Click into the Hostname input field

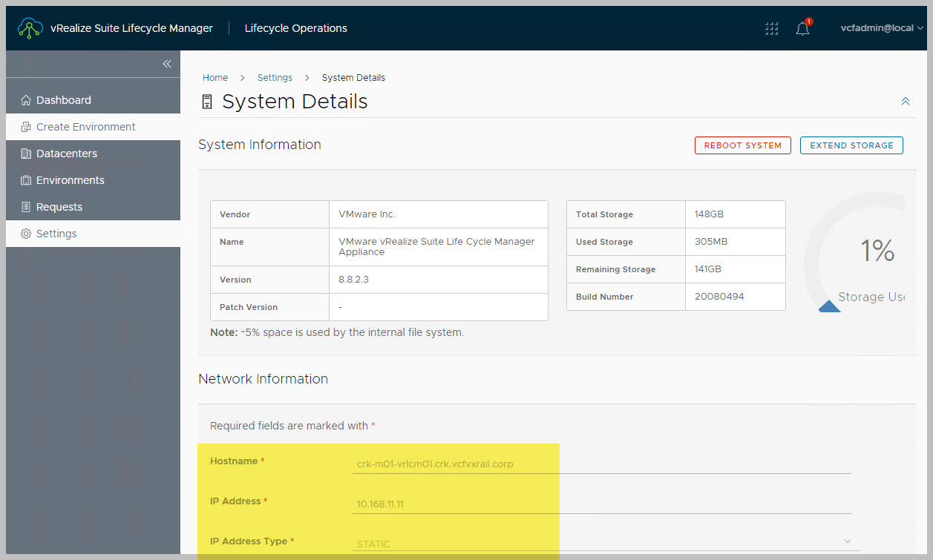[x=601, y=464]
